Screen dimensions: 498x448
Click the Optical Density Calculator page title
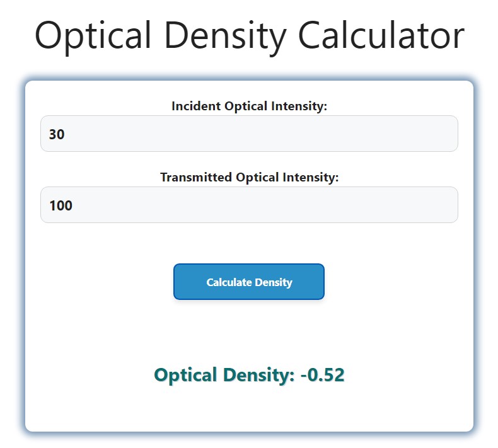[x=250, y=35]
